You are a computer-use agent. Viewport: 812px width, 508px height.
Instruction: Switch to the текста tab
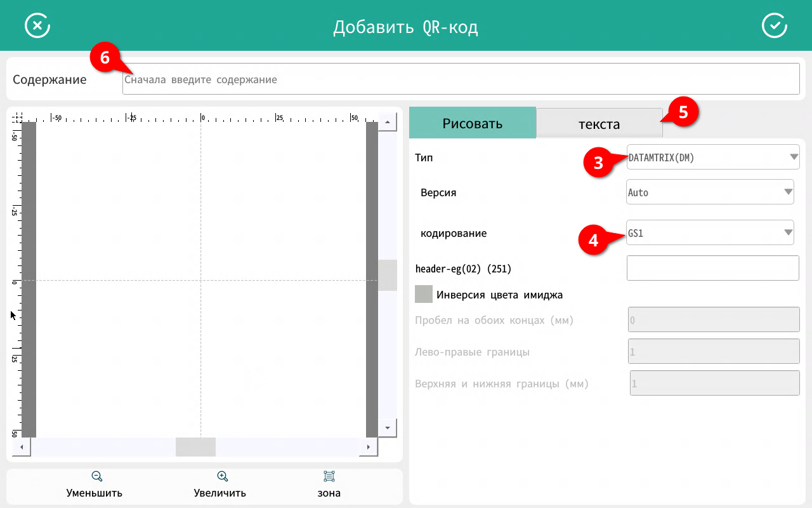click(599, 124)
